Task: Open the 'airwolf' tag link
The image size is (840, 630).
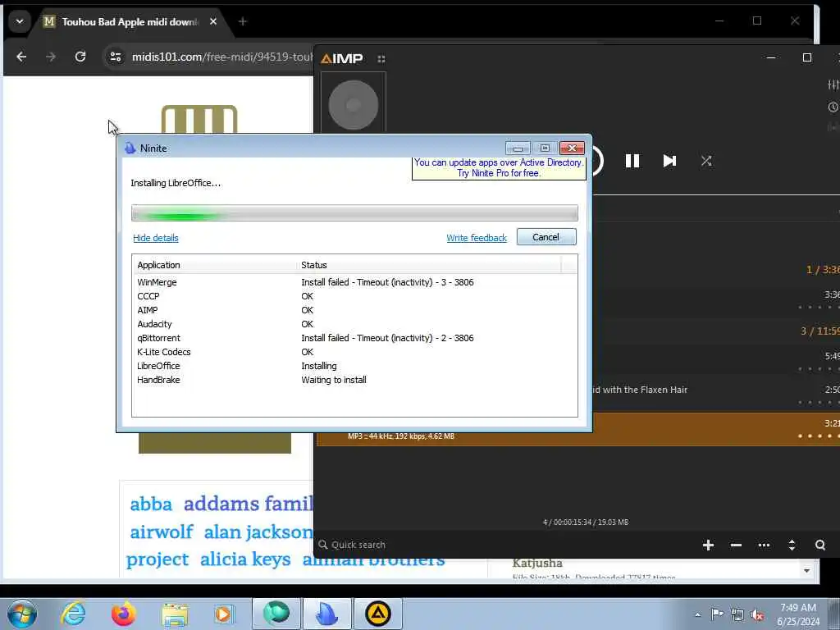Action: click(162, 532)
